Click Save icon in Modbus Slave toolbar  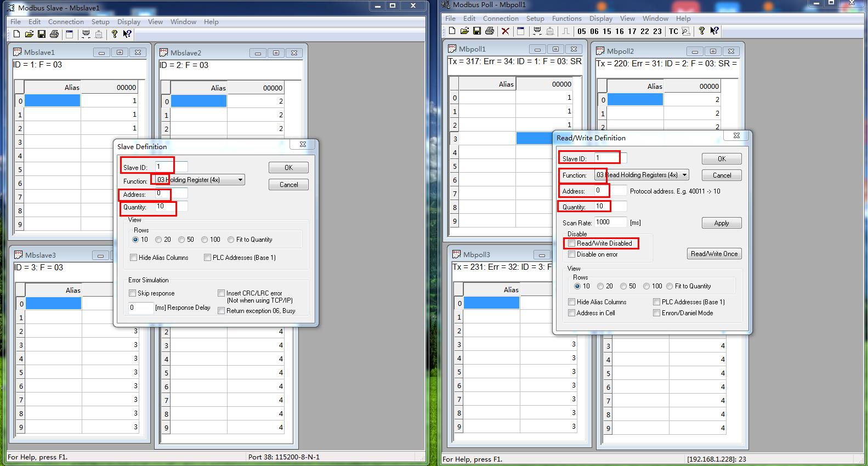pos(41,34)
